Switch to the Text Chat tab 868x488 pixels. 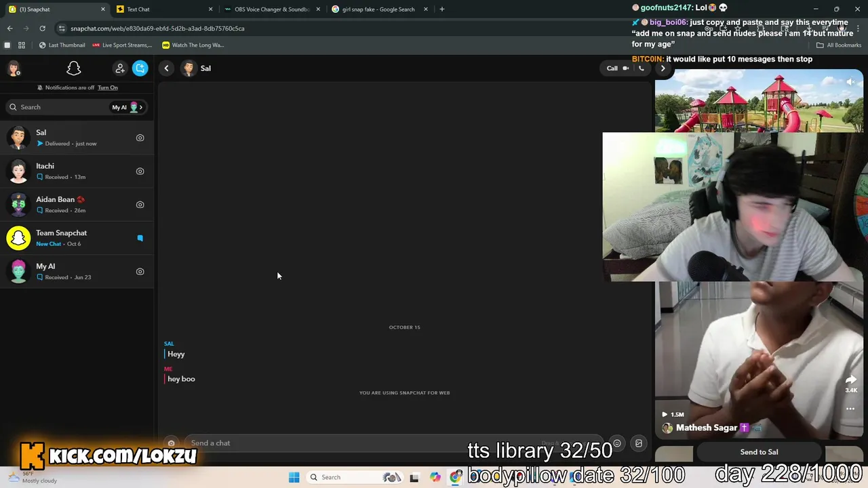pyautogui.click(x=163, y=9)
